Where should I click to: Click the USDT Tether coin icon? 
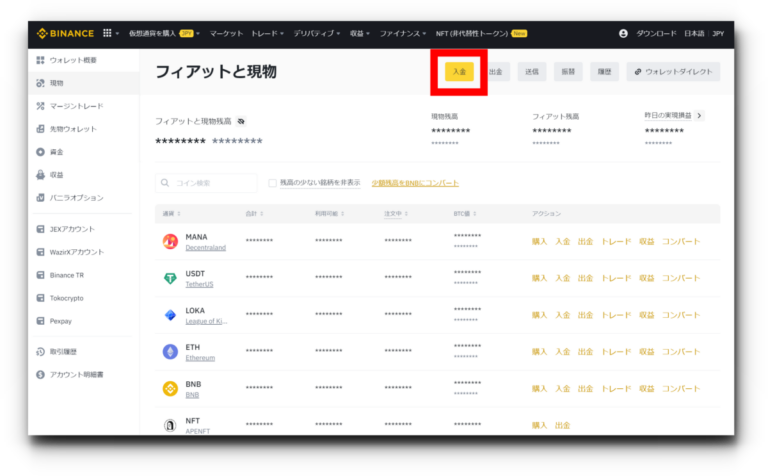tap(170, 278)
